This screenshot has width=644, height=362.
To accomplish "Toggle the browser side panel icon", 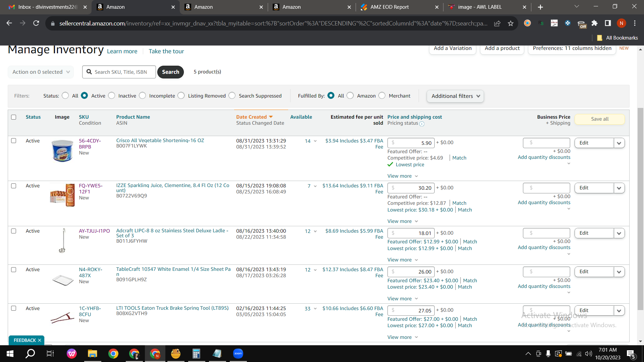I will [x=608, y=23].
